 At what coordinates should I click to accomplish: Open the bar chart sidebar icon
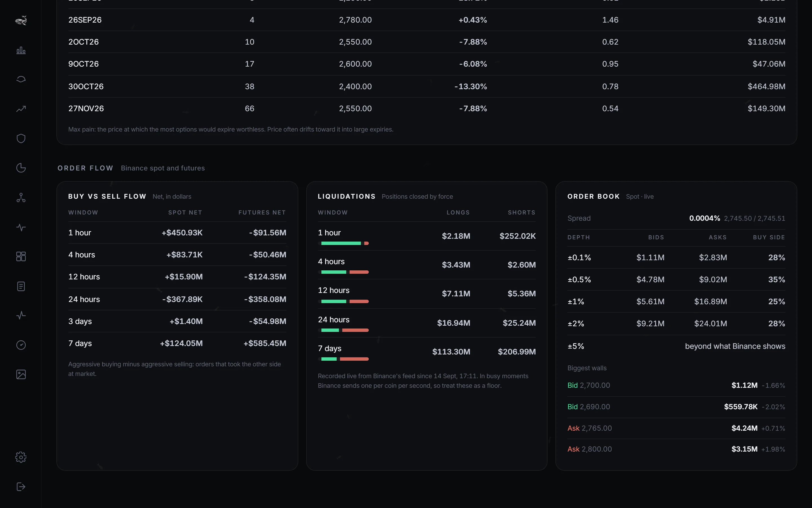[21, 50]
